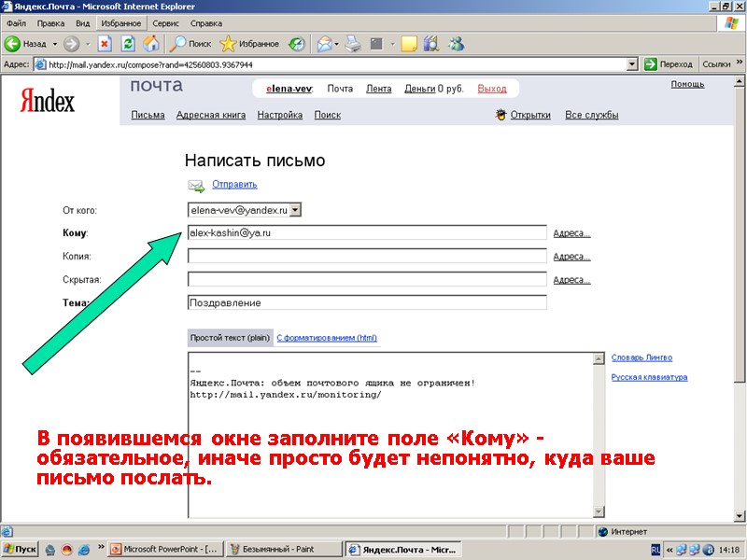Stop page loading with red X icon
This screenshot has height=560, width=747.
(x=105, y=44)
